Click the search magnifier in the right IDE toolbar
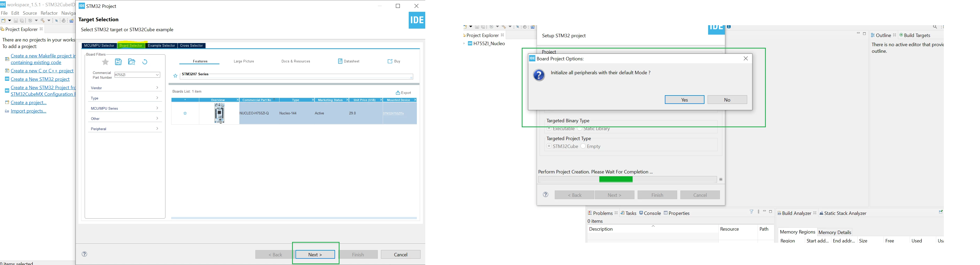Screen dimensions: 980x265 935,27
